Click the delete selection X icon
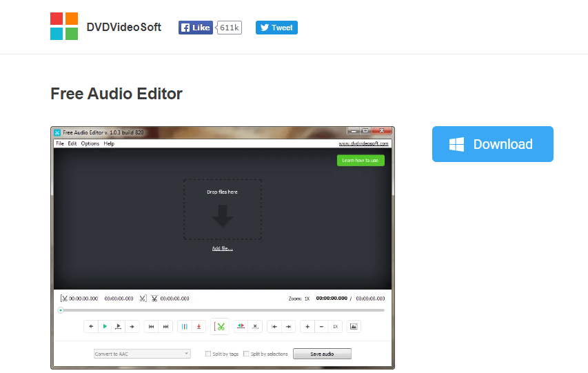588x373 pixels. 255,327
